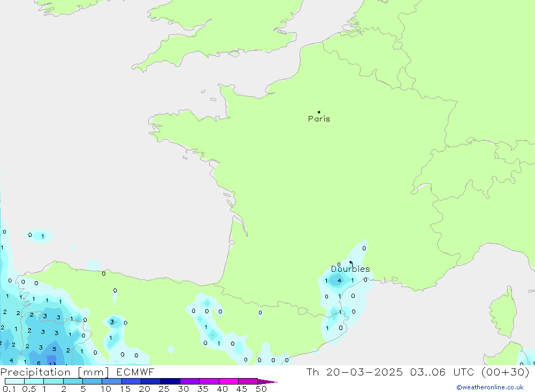This screenshot has height=392, width=535.
Task: Click the 0.5 legend value
Action: click(29, 389)
